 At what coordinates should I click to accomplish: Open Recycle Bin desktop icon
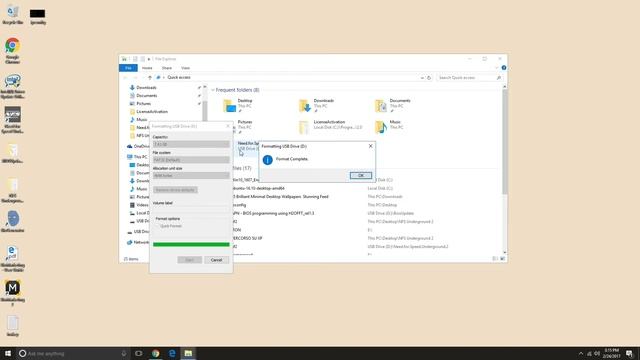pos(13,15)
